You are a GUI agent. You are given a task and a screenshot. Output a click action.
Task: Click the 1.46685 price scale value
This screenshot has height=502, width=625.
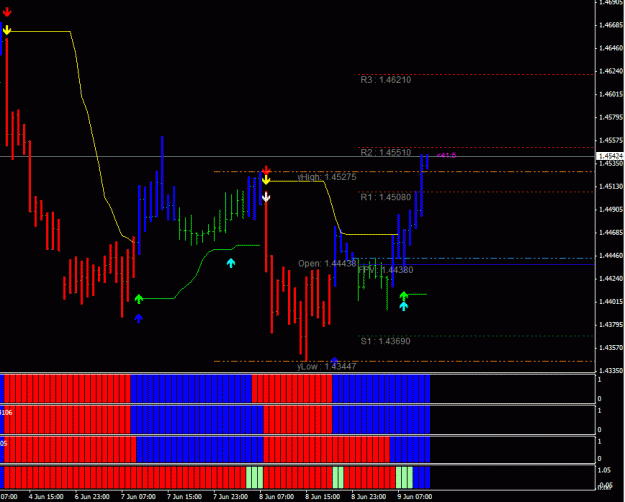611,25
